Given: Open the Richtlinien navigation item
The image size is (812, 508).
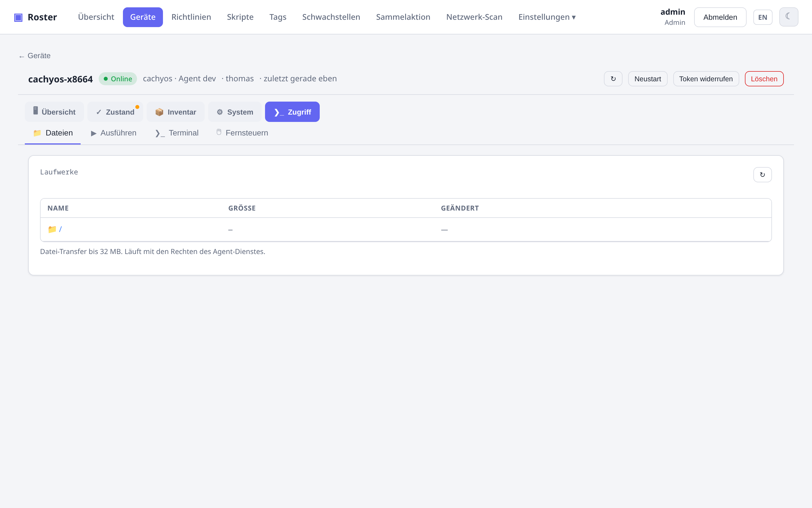Looking at the screenshot, I should click(191, 17).
